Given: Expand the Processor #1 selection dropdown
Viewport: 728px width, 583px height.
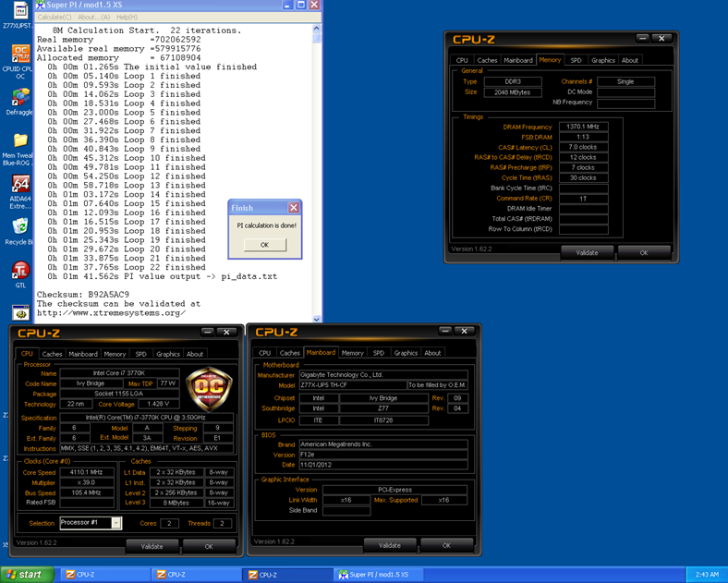Looking at the screenshot, I should click(116, 523).
